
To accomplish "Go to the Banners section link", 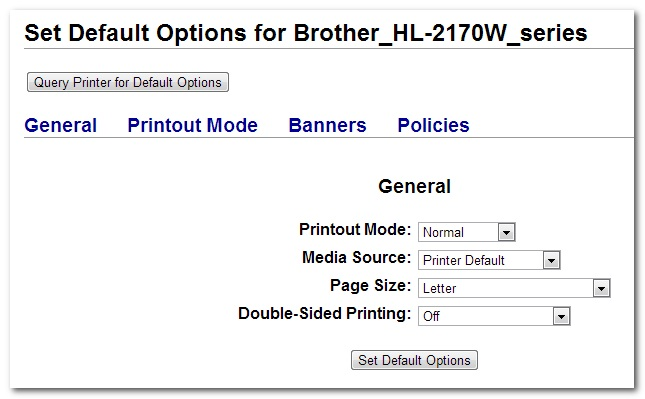I will click(327, 125).
